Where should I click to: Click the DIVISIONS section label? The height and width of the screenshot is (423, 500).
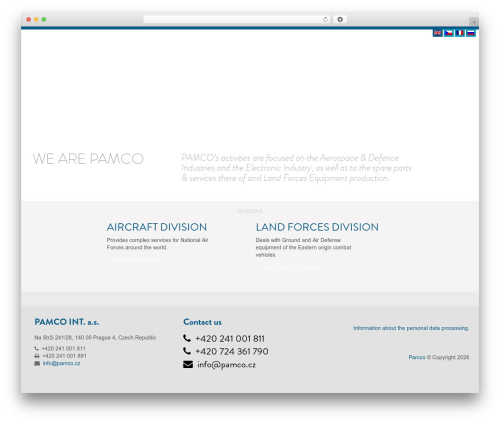point(250,211)
